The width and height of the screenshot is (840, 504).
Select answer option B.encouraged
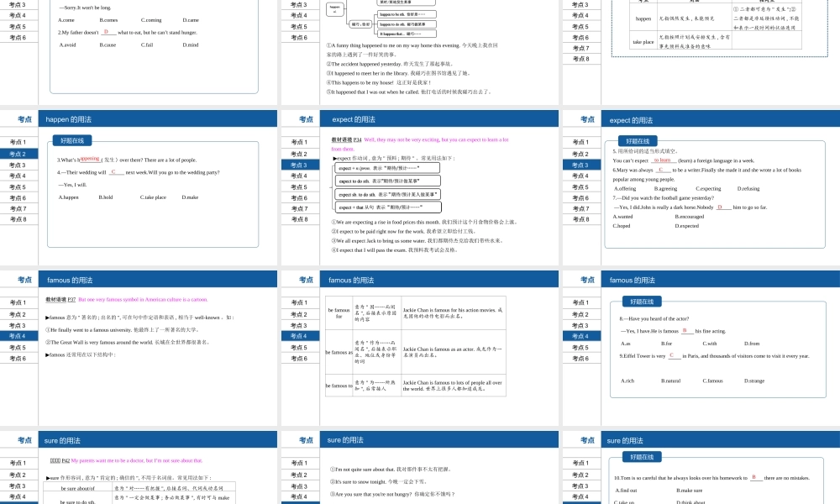pyautogui.click(x=690, y=217)
